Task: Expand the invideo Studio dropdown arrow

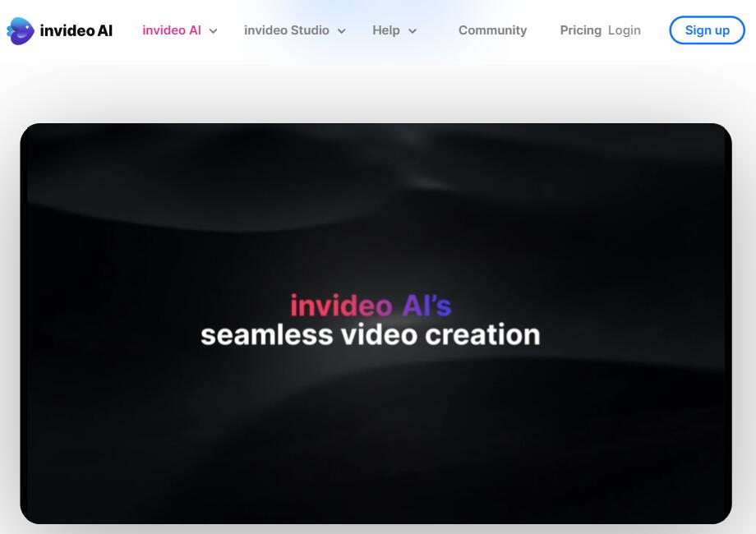Action: click(342, 31)
